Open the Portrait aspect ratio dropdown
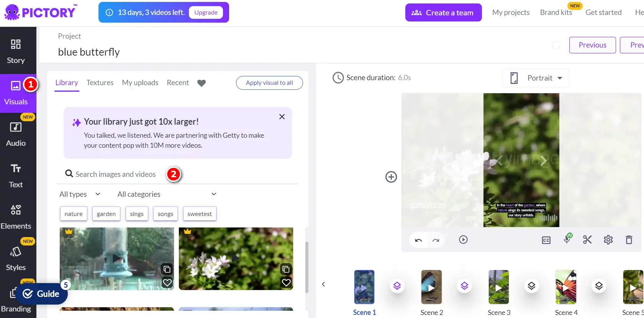Image resolution: width=644 pixels, height=318 pixels. tap(536, 78)
